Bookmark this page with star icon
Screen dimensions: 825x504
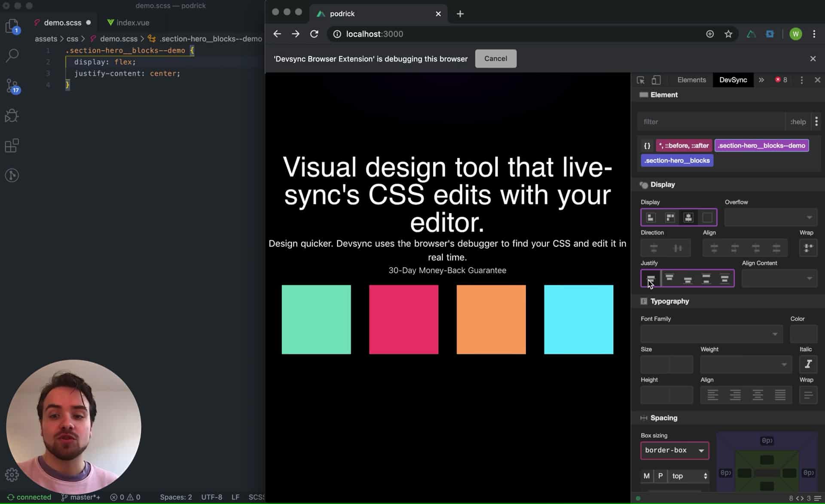point(728,34)
